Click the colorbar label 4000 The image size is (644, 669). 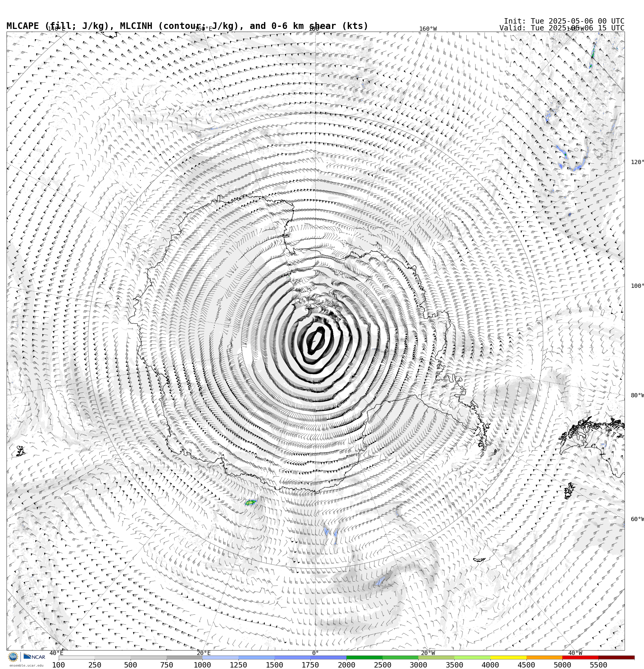[x=490, y=665]
